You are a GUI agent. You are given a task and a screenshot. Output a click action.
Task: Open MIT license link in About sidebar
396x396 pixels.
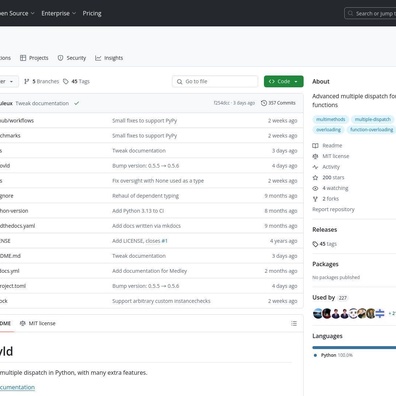coord(336,156)
